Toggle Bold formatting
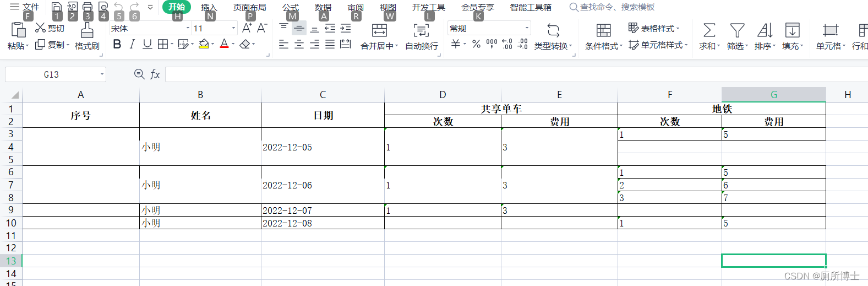The height and width of the screenshot is (286, 868). 117,44
